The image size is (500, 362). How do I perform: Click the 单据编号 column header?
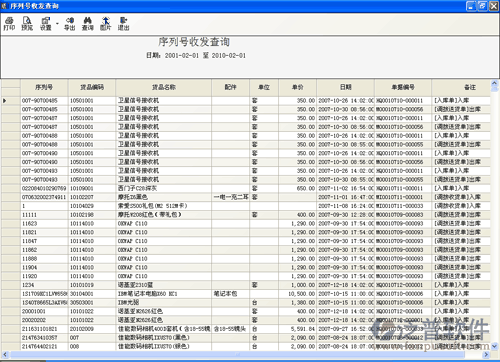403,87
